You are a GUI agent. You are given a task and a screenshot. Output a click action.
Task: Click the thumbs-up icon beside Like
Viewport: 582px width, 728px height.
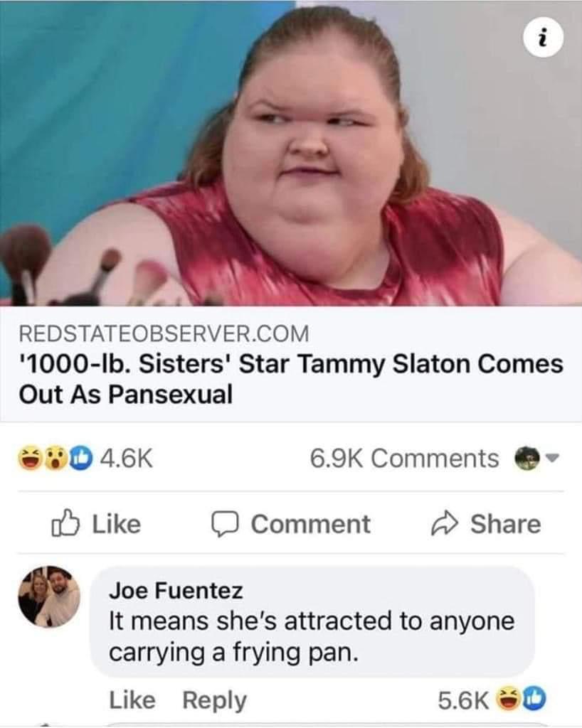(x=65, y=523)
